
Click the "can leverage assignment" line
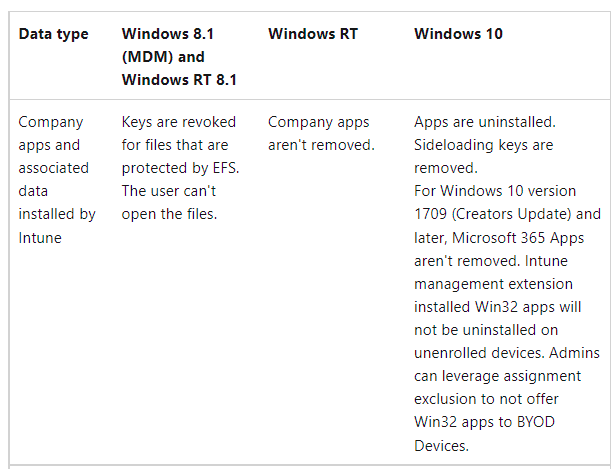click(497, 376)
